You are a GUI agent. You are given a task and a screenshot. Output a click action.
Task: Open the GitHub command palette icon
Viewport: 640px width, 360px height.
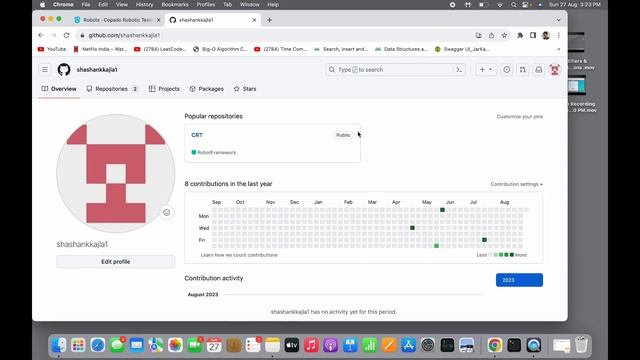[x=459, y=70]
